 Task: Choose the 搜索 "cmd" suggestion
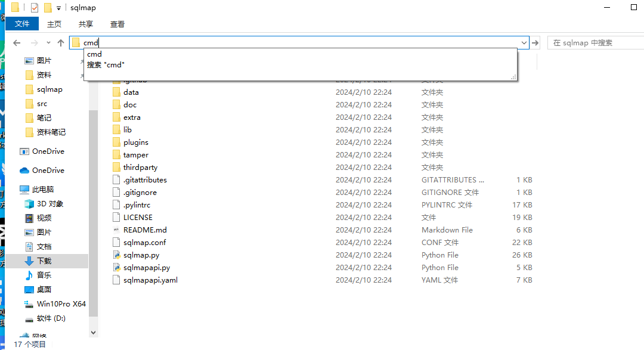pyautogui.click(x=106, y=65)
